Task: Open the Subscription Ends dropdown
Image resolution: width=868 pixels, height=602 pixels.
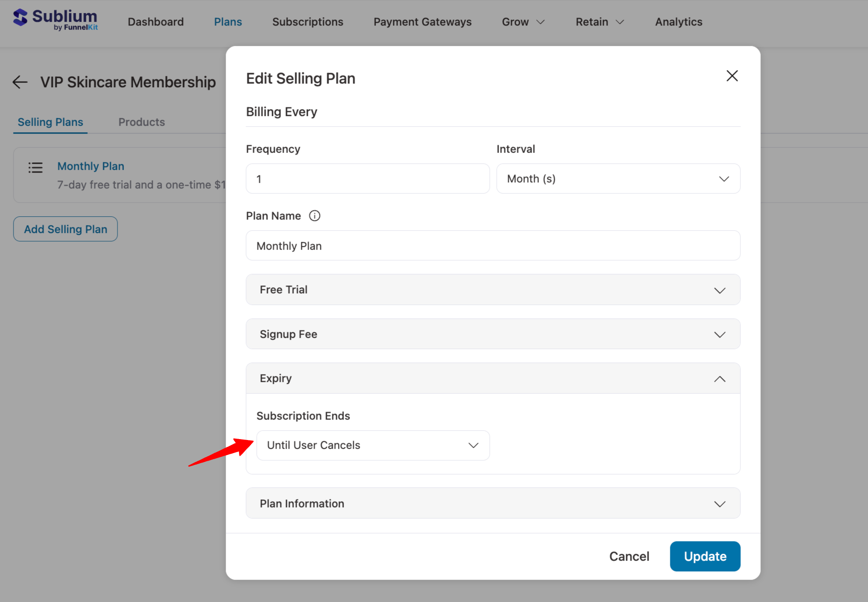Action: click(x=373, y=445)
